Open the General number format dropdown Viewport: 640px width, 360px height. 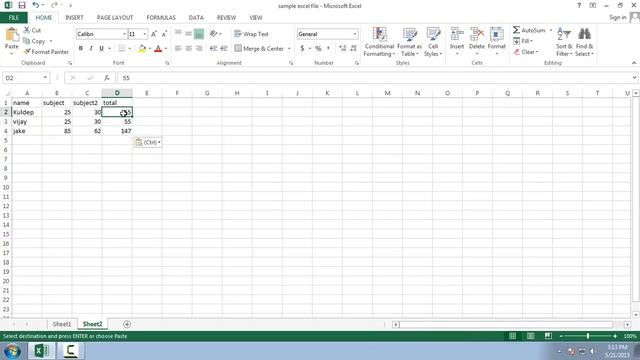click(x=355, y=34)
